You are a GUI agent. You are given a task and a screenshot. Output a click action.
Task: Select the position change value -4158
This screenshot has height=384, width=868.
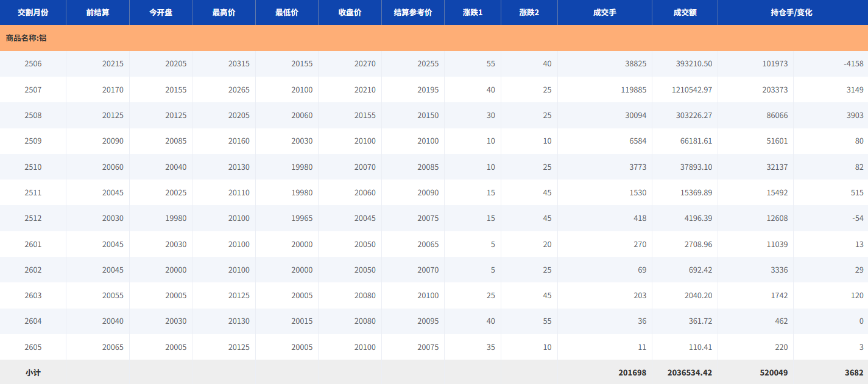[x=853, y=64]
